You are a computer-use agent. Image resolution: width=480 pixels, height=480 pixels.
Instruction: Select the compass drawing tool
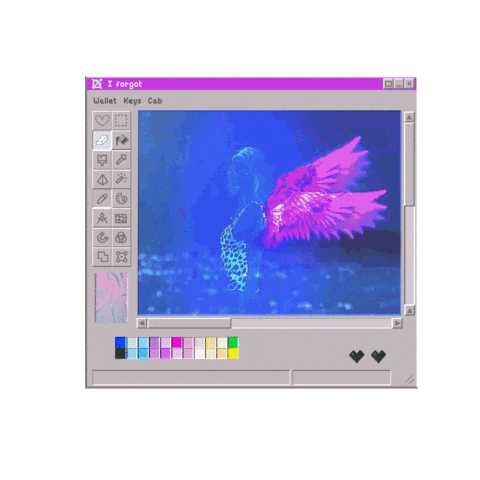[x=102, y=218]
